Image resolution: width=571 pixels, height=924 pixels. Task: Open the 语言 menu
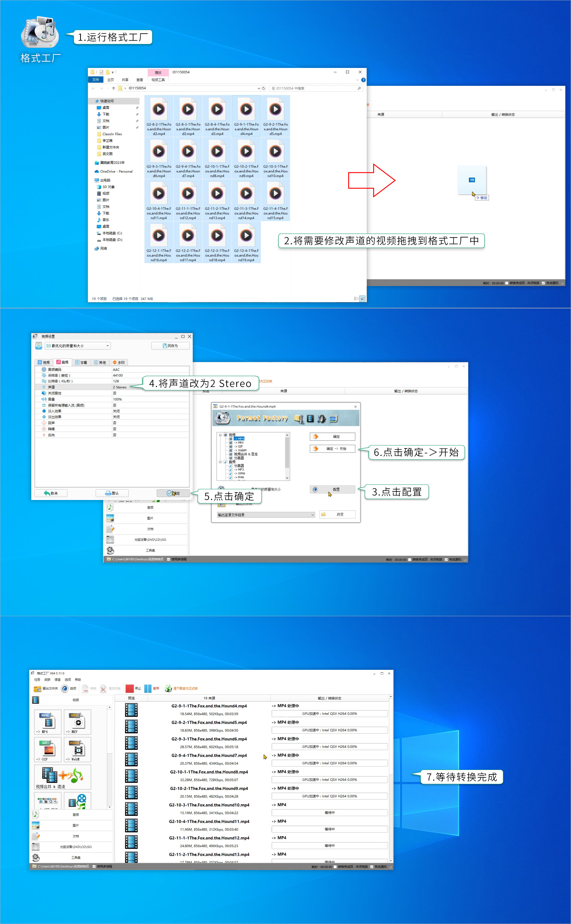(x=57, y=680)
